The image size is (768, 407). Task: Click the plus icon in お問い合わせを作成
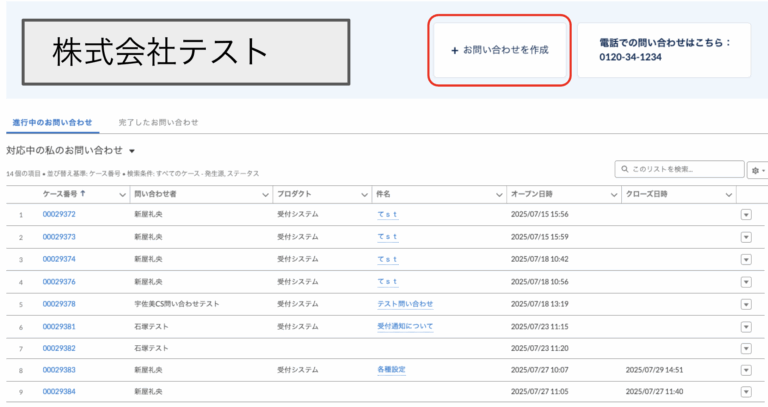coord(455,49)
